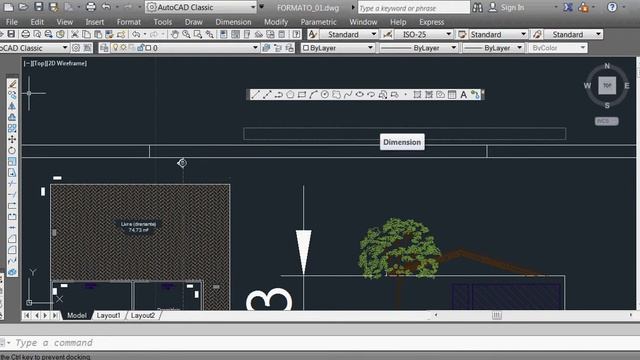640x360 pixels.
Task: Click the ViewCube TOP face
Action: tap(607, 85)
